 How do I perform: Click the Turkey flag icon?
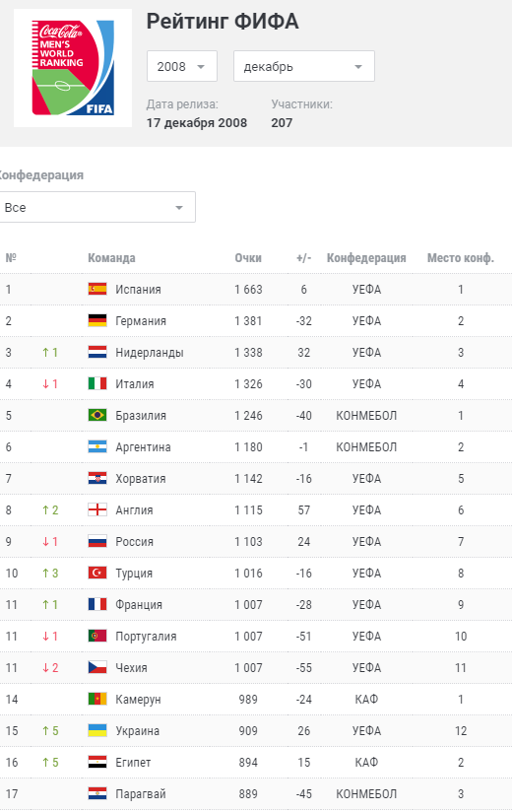click(97, 573)
